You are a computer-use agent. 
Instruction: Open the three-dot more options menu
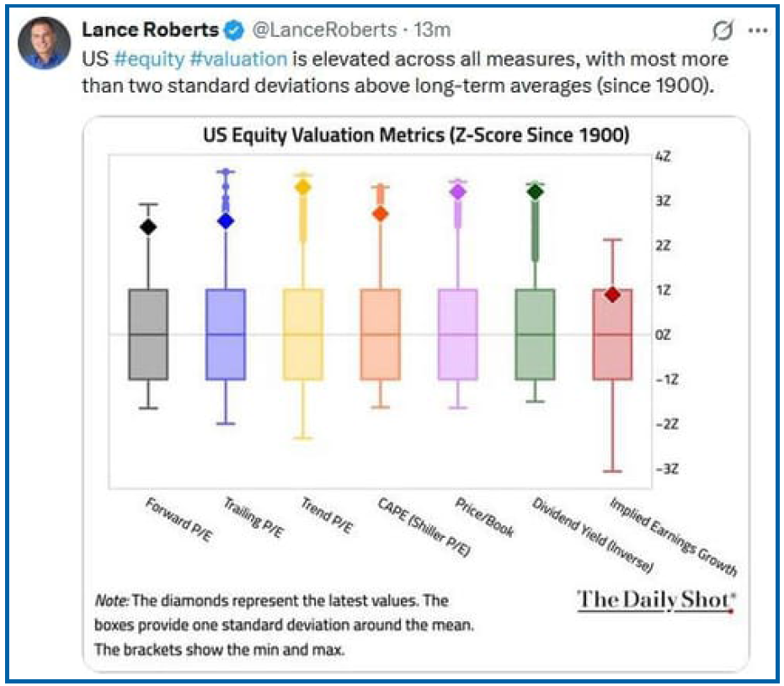coord(758,30)
